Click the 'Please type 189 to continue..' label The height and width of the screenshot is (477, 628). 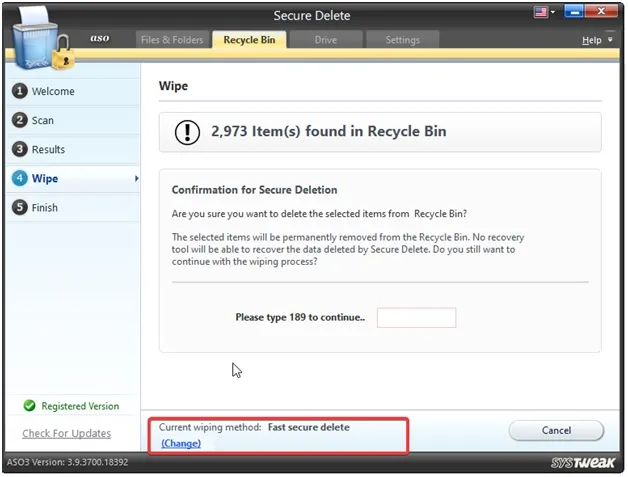point(300,318)
